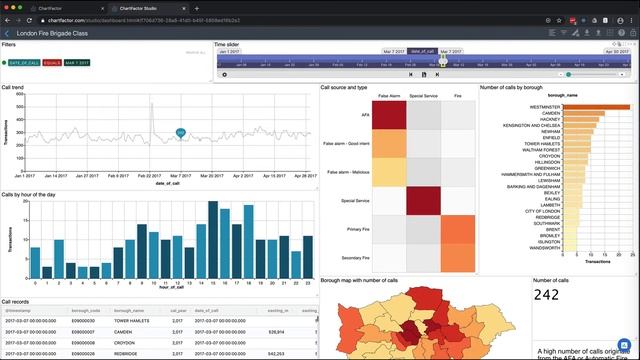Viewport: 640px width, 360px height.
Task: Click the Jan 1 2017 start label
Action: click(229, 51)
